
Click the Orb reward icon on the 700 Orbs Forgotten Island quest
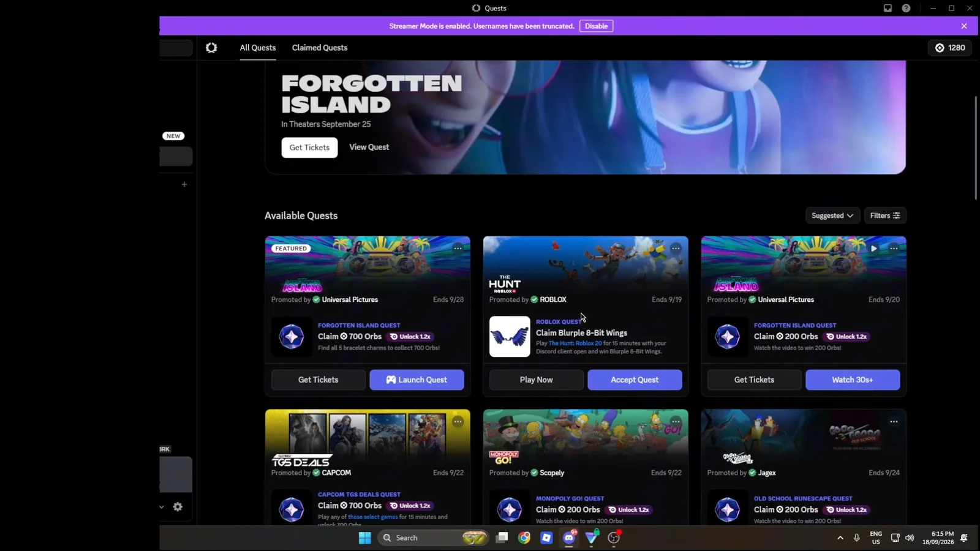(292, 337)
